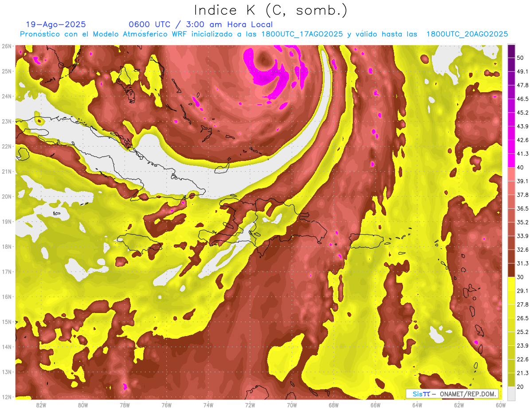Click the '20' label at the color scale bottom
532x411 pixels.
point(520,386)
